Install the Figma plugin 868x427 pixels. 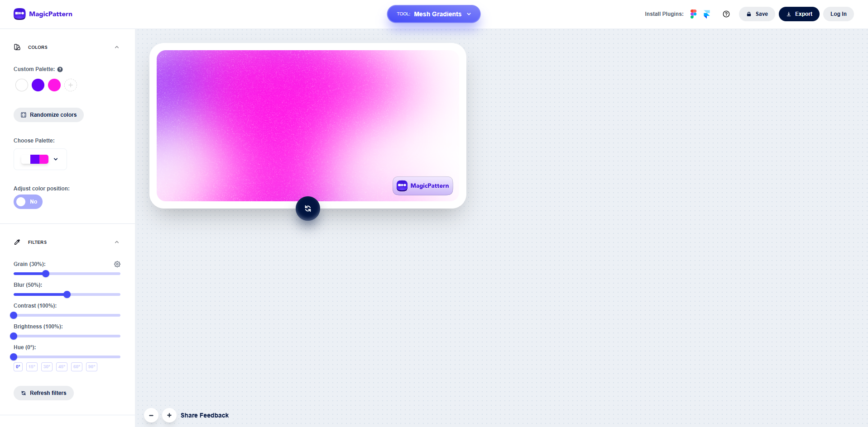click(693, 14)
